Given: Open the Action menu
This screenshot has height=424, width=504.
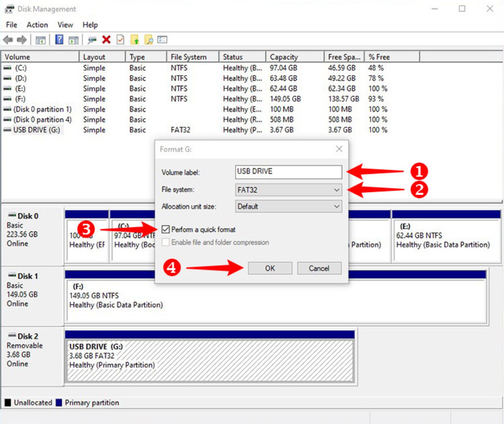Looking at the screenshot, I should [x=37, y=24].
